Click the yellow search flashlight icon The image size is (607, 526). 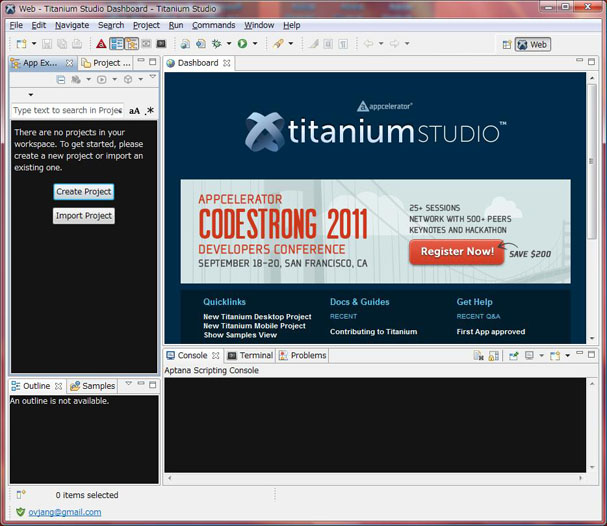point(278,44)
